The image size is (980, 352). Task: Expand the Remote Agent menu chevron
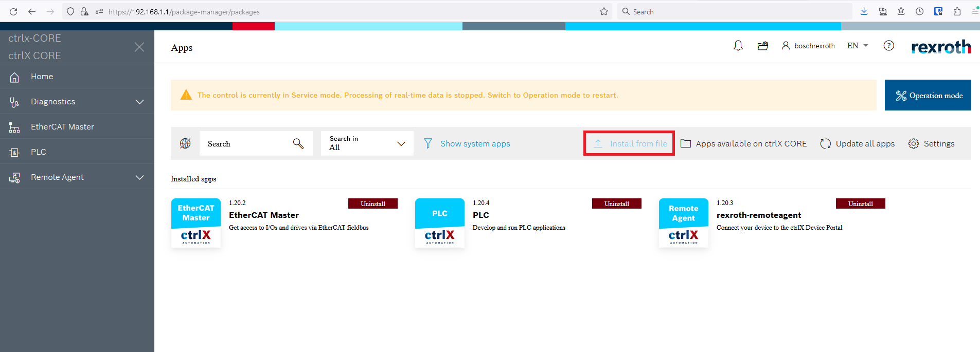pos(139,177)
